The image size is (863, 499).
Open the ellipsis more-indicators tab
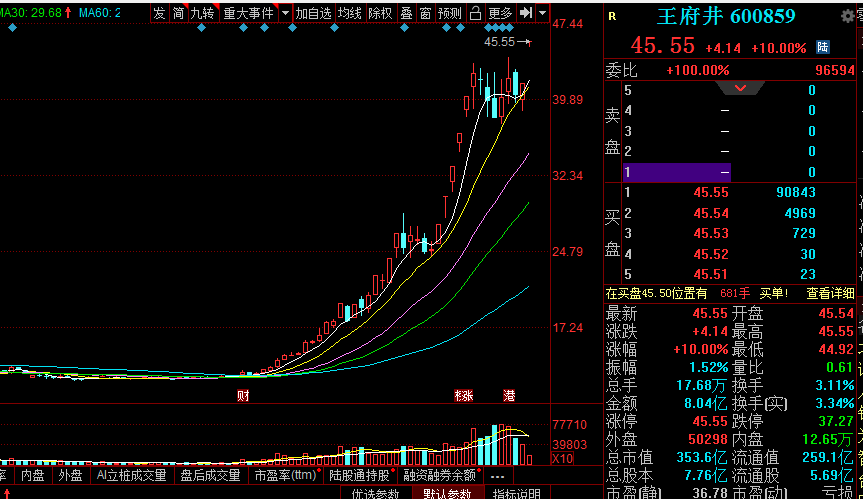tap(497, 476)
